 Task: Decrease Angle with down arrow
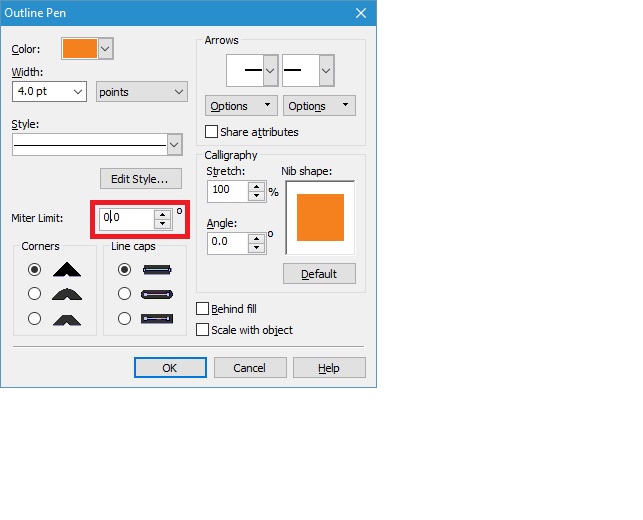(x=257, y=248)
